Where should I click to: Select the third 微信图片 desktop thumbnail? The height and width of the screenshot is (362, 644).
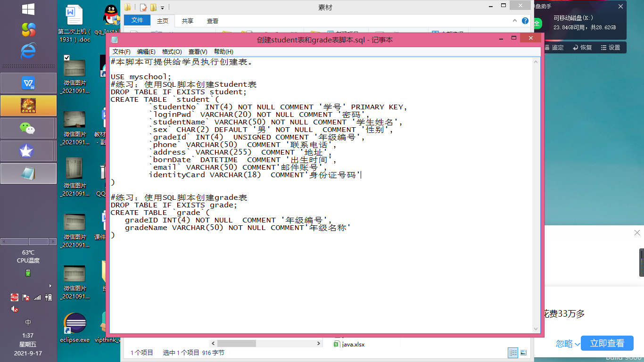[74, 177]
